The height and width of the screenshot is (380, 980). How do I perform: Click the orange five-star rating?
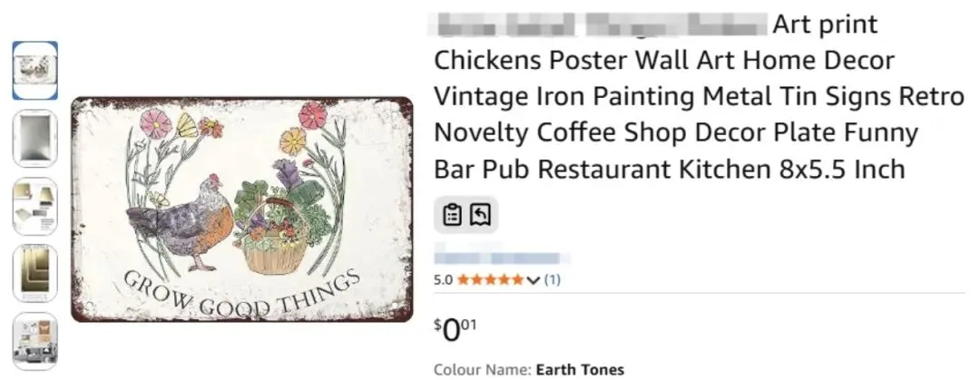click(x=491, y=280)
